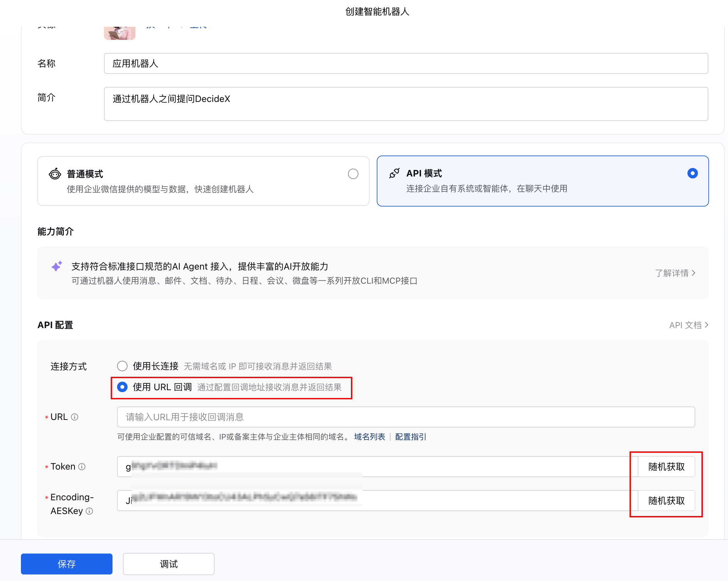Click the URL info icon
The width and height of the screenshot is (728, 581).
pyautogui.click(x=75, y=417)
